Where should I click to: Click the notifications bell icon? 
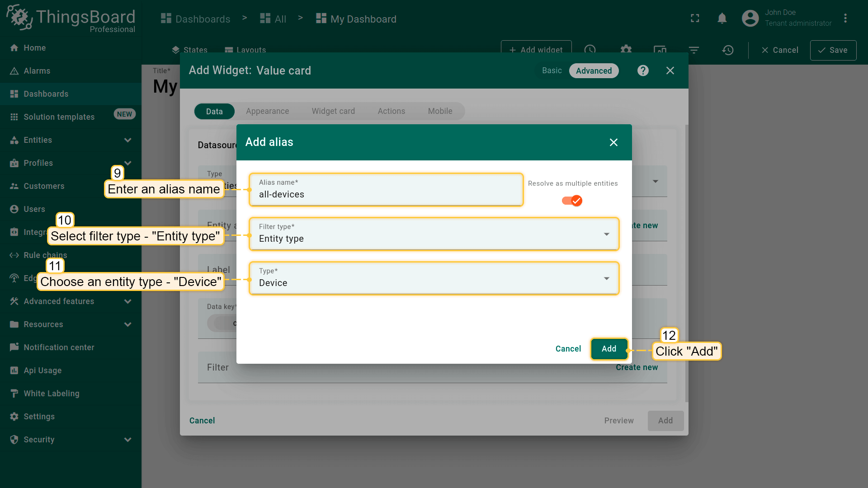[722, 19]
